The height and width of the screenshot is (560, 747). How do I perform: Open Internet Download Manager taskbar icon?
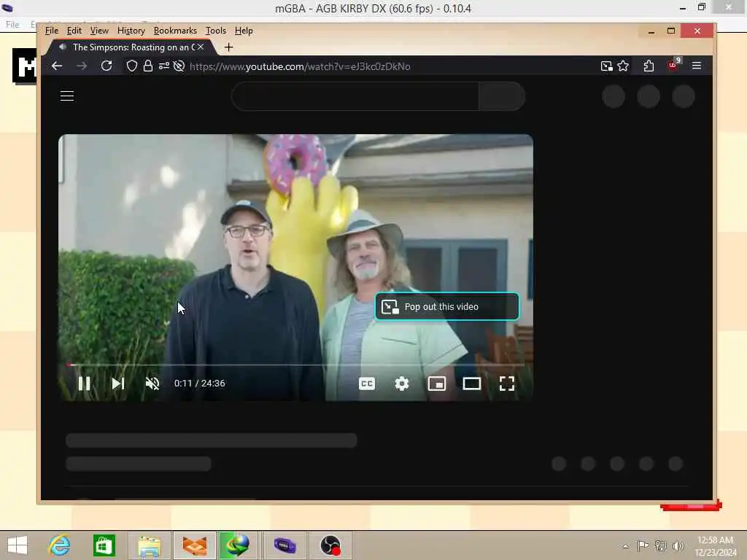pos(238,545)
